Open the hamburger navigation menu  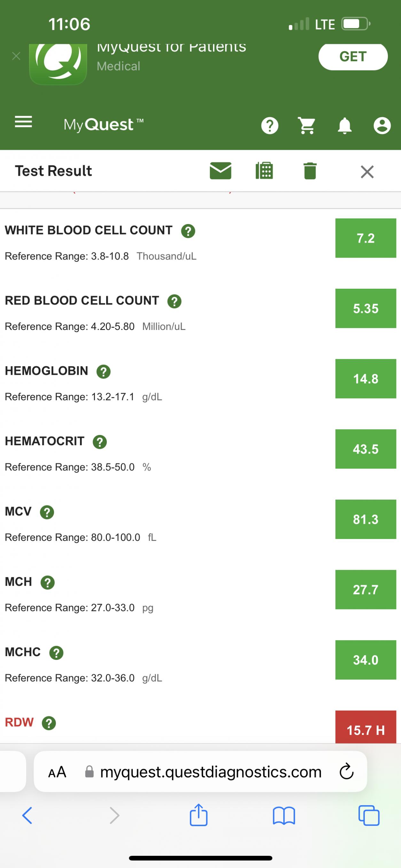point(23,122)
